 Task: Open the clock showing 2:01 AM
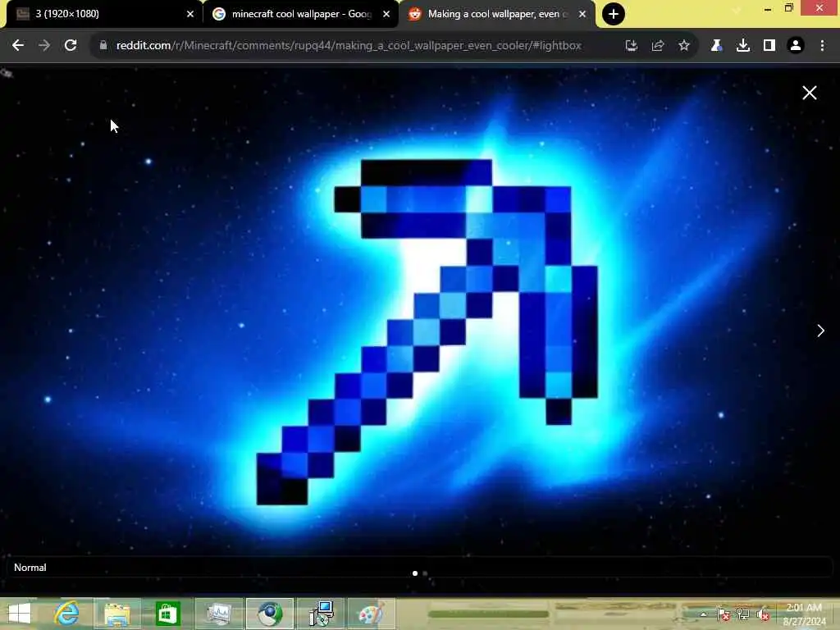804,614
